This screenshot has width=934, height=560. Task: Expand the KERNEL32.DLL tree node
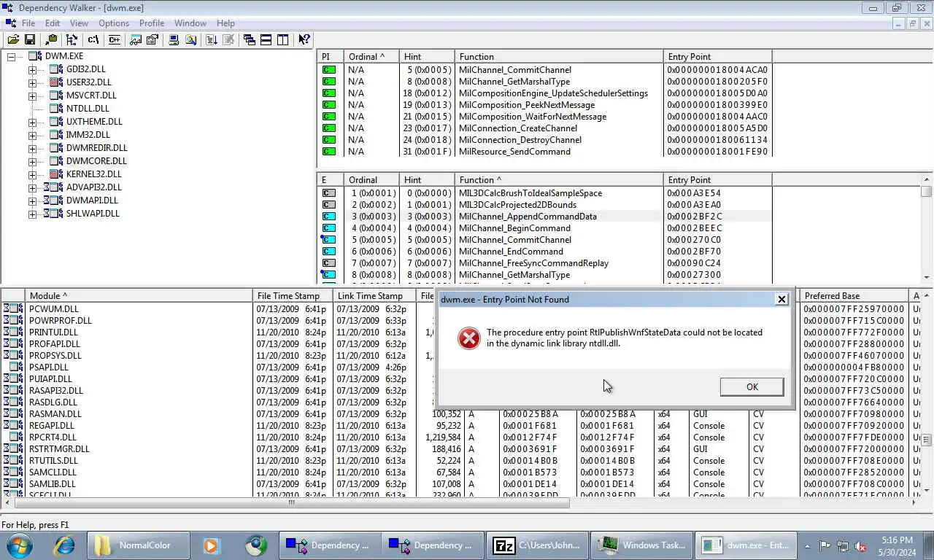pyautogui.click(x=32, y=175)
